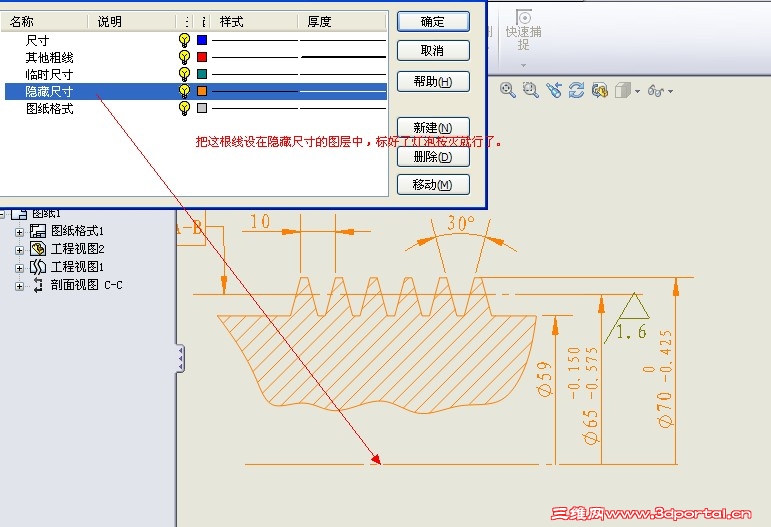
Task: Click line style of 尺寸 layer
Action: [x=255, y=40]
